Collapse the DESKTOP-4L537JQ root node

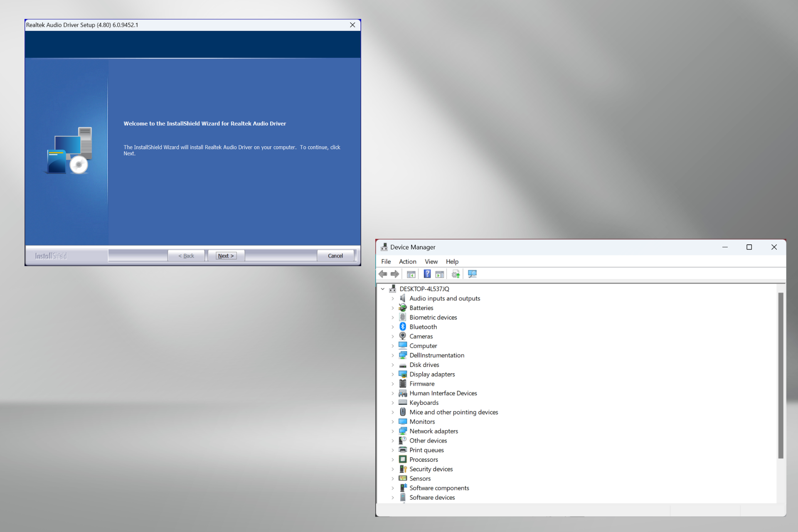tap(383, 289)
